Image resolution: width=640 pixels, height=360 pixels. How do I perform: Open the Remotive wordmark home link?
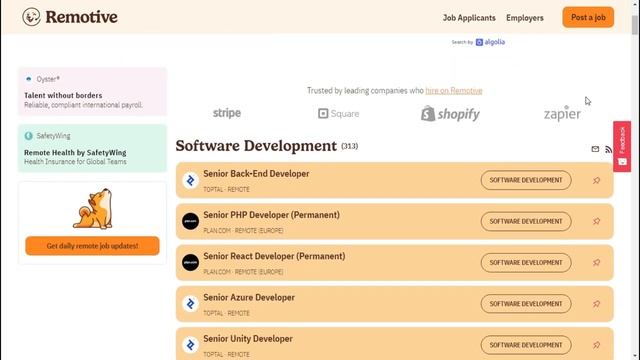[x=81, y=17]
